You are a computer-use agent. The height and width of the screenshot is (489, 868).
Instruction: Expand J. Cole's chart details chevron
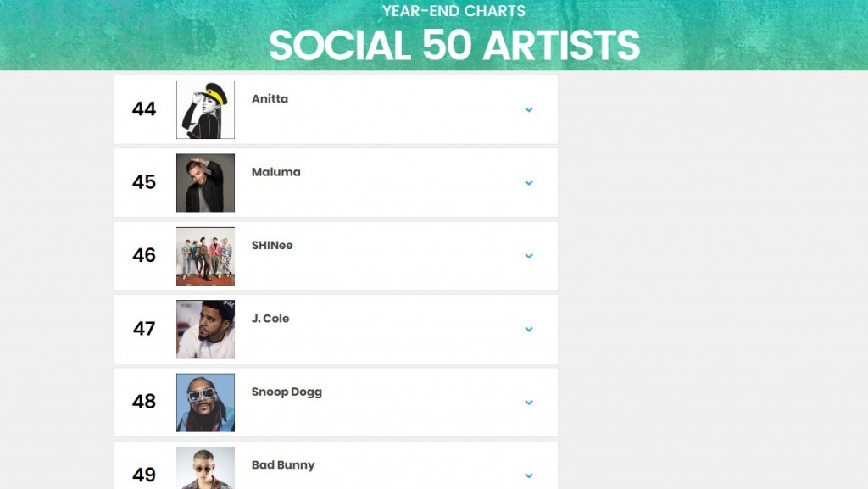click(x=529, y=329)
